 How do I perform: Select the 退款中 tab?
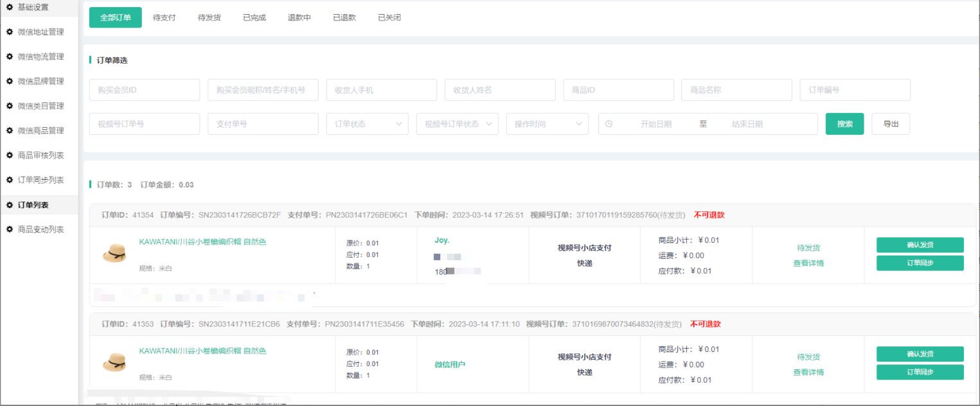pyautogui.click(x=299, y=18)
